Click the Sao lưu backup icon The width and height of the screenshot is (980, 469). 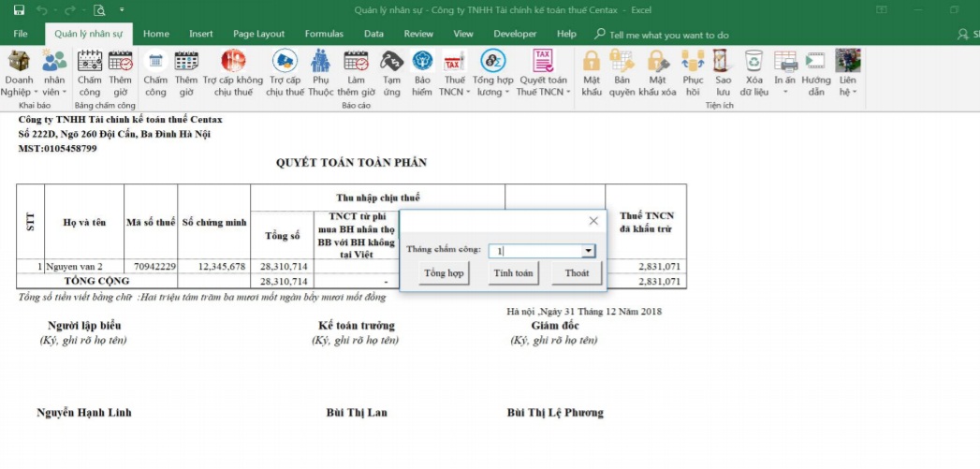723,63
